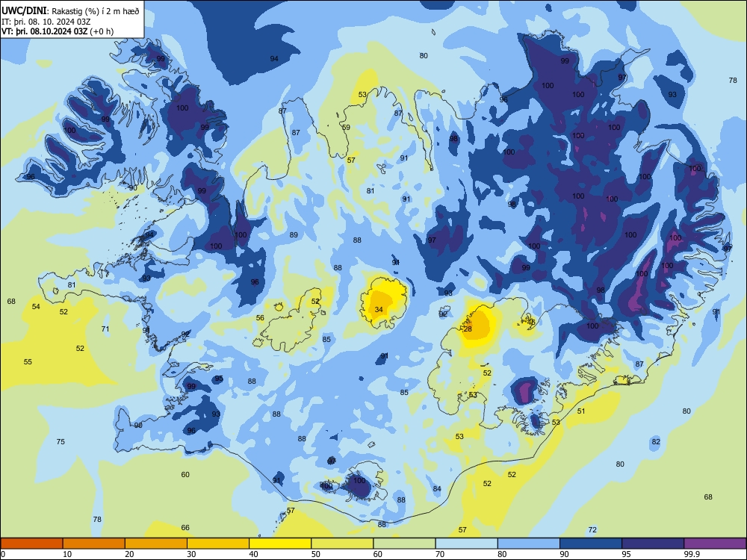Select the medium blue 80–90 legend swatch
The height and width of the screenshot is (560, 747).
coord(529,544)
